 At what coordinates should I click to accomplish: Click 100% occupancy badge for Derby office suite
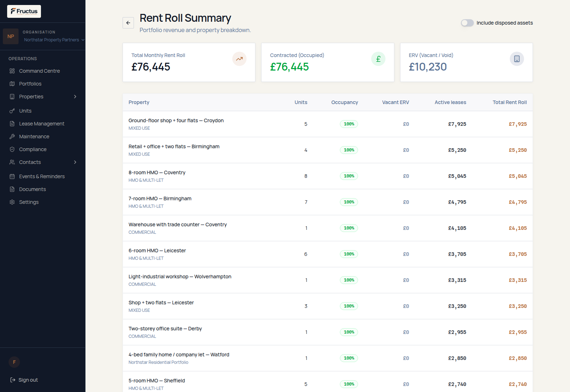coord(349,332)
